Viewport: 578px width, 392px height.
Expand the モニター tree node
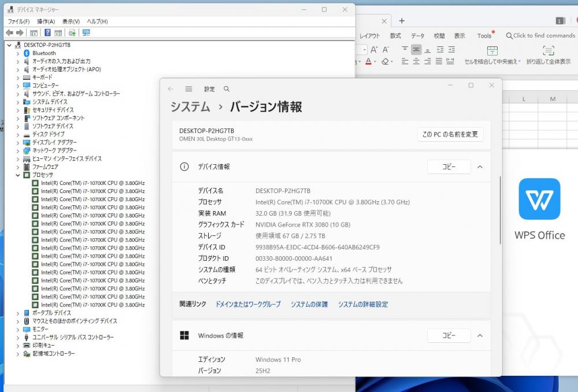[x=18, y=330]
